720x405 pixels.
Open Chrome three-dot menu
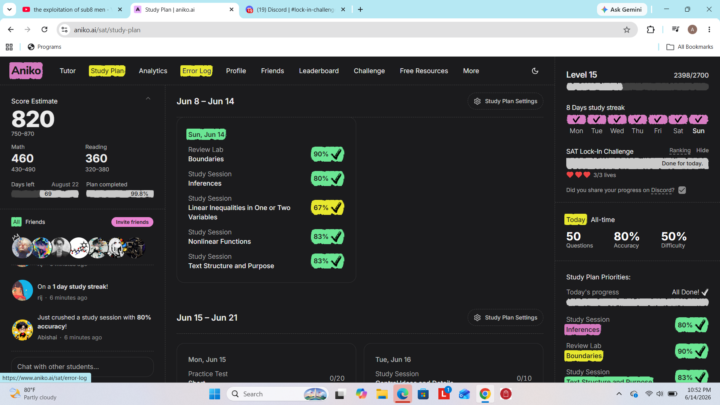(709, 30)
